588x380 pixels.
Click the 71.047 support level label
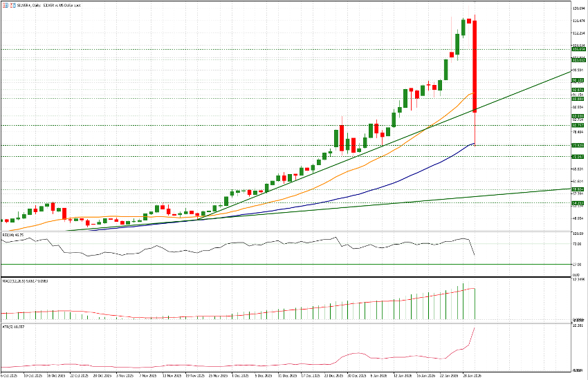click(x=578, y=157)
